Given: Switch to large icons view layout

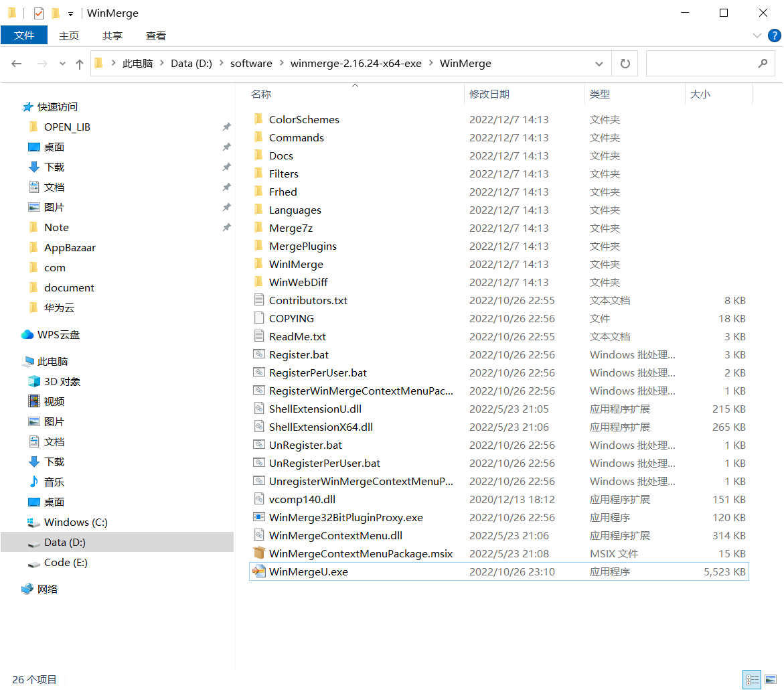Looking at the screenshot, I should pos(771,679).
